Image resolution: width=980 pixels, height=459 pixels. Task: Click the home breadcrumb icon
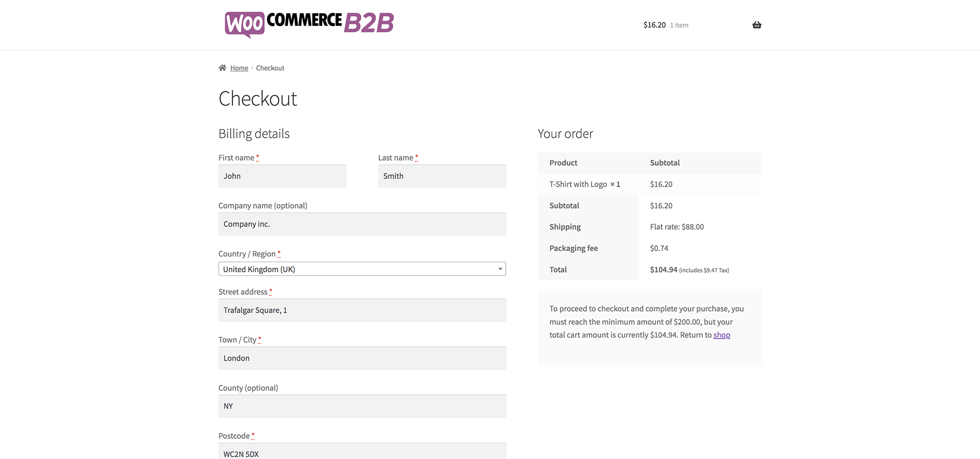point(223,68)
